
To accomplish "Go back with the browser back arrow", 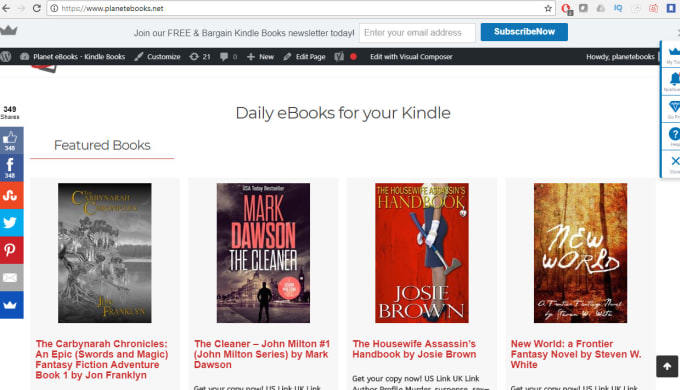I will tap(6, 8).
